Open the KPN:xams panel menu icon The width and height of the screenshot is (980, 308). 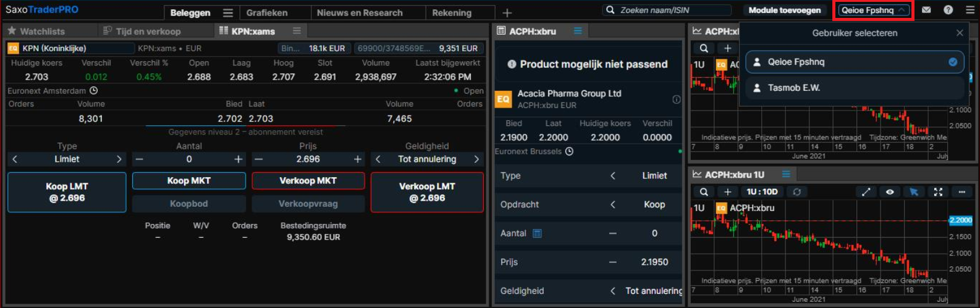pyautogui.click(x=297, y=31)
